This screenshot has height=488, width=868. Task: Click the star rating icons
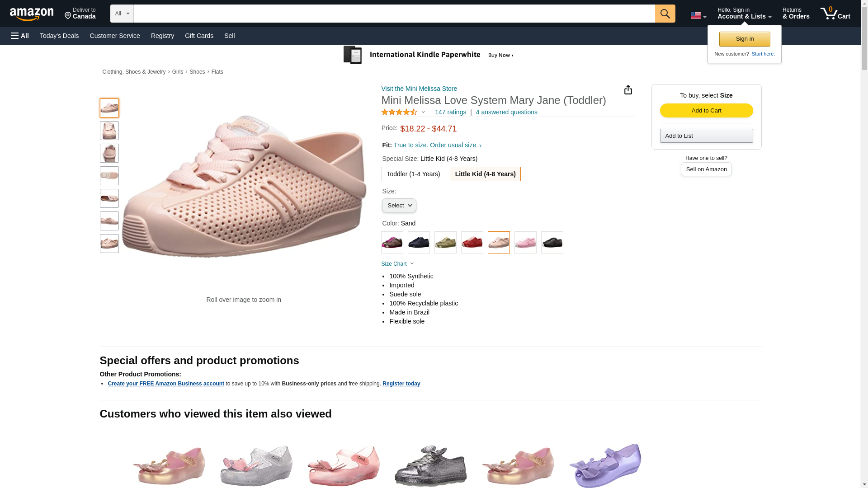[399, 112]
